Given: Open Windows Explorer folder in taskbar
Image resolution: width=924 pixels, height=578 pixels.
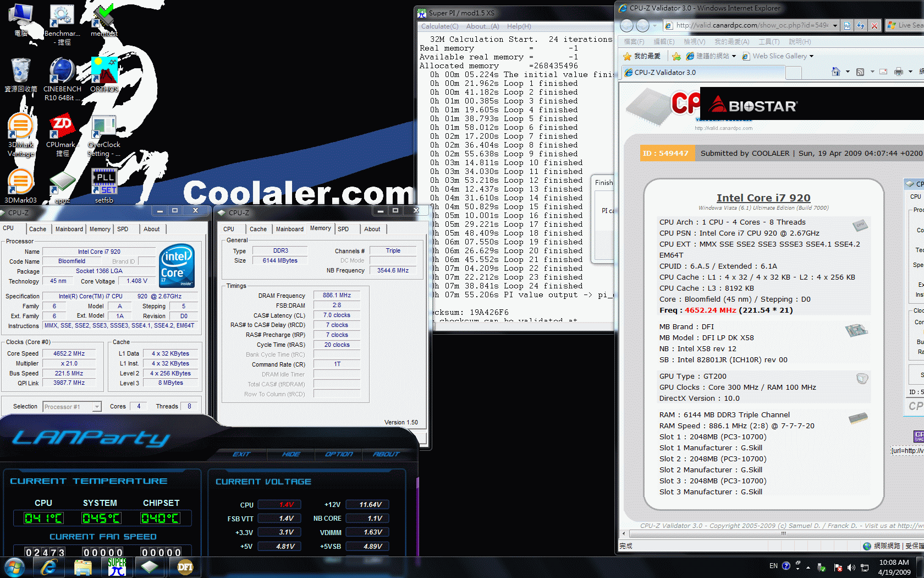Looking at the screenshot, I should (83, 567).
